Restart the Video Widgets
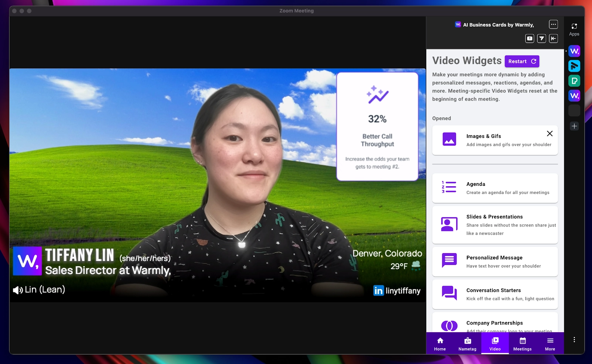The image size is (592, 364). tap(522, 61)
